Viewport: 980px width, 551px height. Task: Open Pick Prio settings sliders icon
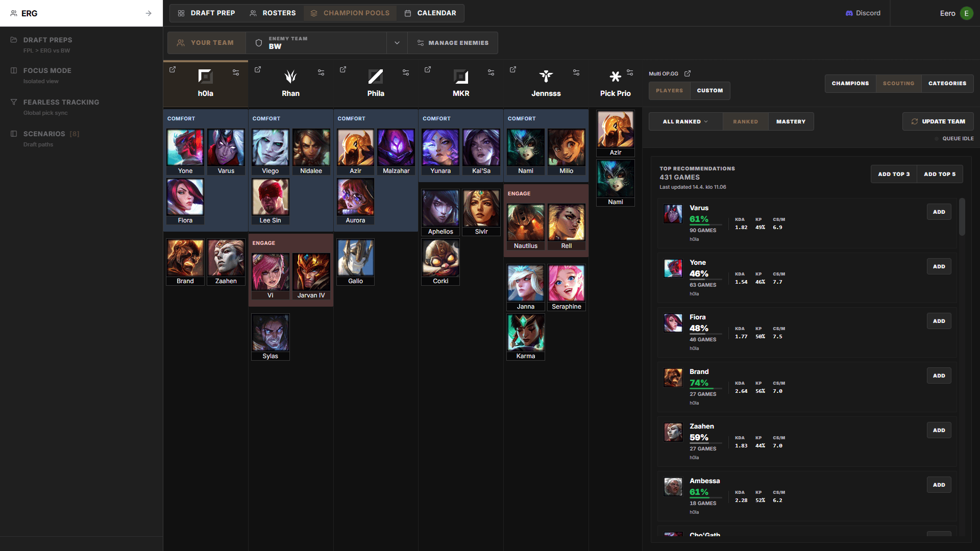point(630,72)
